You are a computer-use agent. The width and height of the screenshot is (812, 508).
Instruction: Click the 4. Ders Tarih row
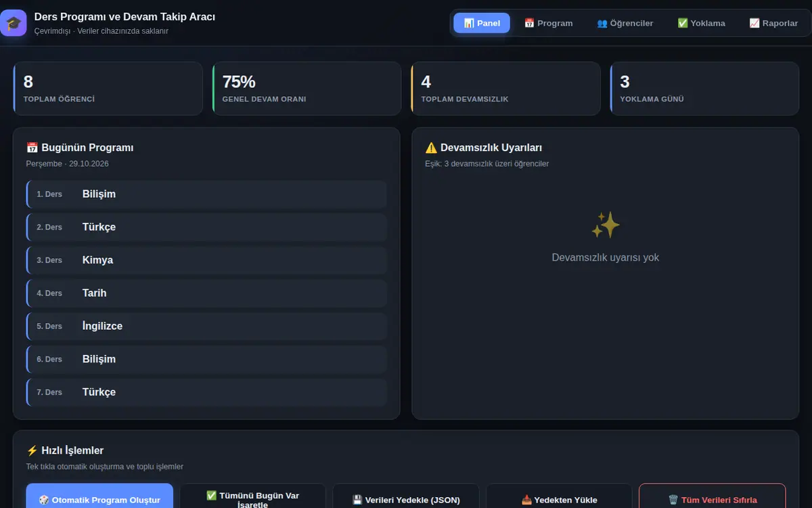tap(206, 293)
